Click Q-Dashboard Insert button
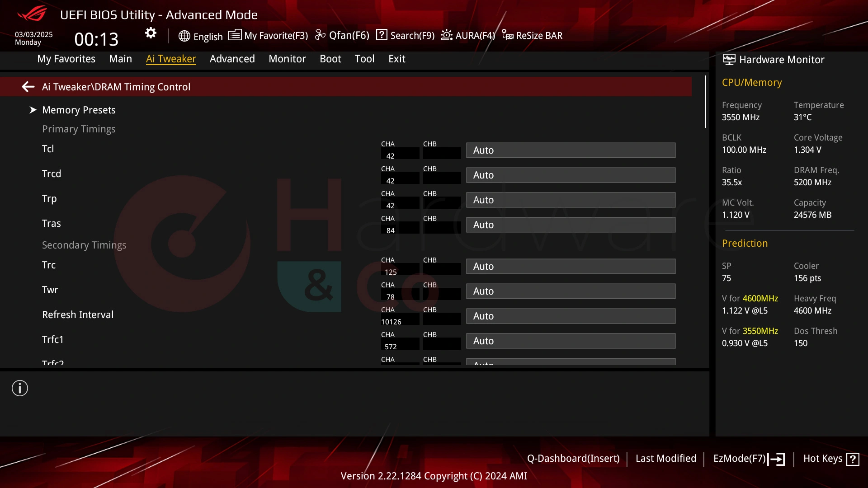The height and width of the screenshot is (488, 868). click(572, 458)
